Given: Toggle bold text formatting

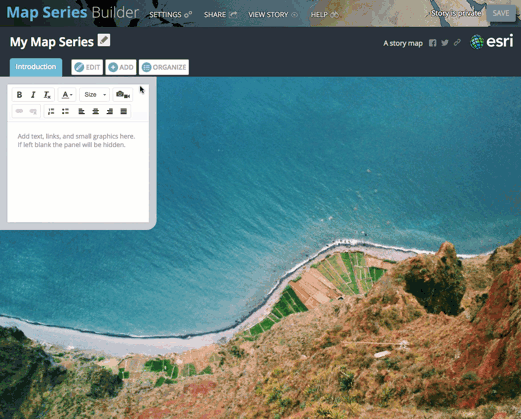Looking at the screenshot, I should pyautogui.click(x=19, y=95).
